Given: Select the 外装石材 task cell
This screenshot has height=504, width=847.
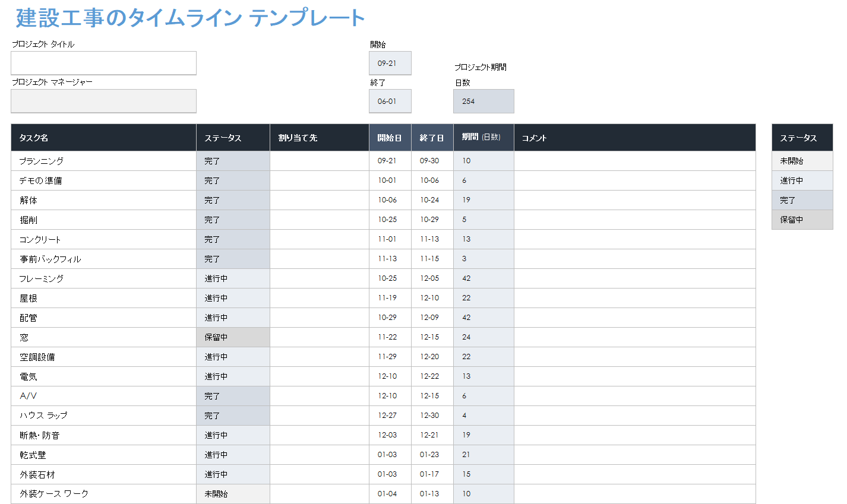Looking at the screenshot, I should point(103,474).
